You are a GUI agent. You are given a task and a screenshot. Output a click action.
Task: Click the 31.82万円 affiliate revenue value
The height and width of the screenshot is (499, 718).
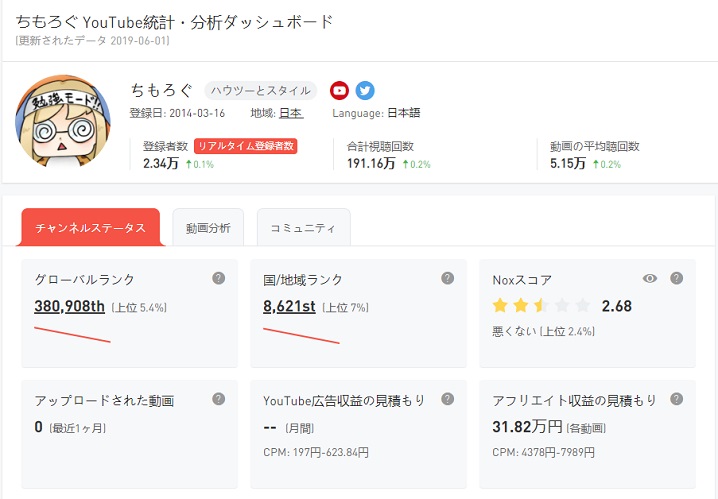pos(527,427)
